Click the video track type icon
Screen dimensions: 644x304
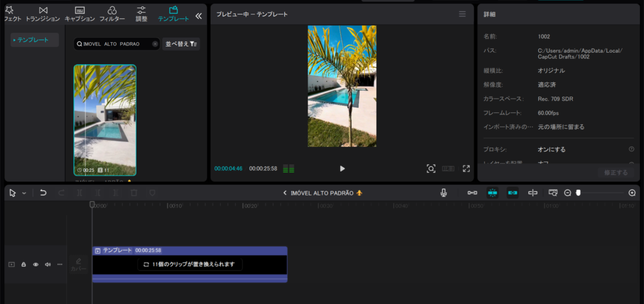(x=11, y=264)
